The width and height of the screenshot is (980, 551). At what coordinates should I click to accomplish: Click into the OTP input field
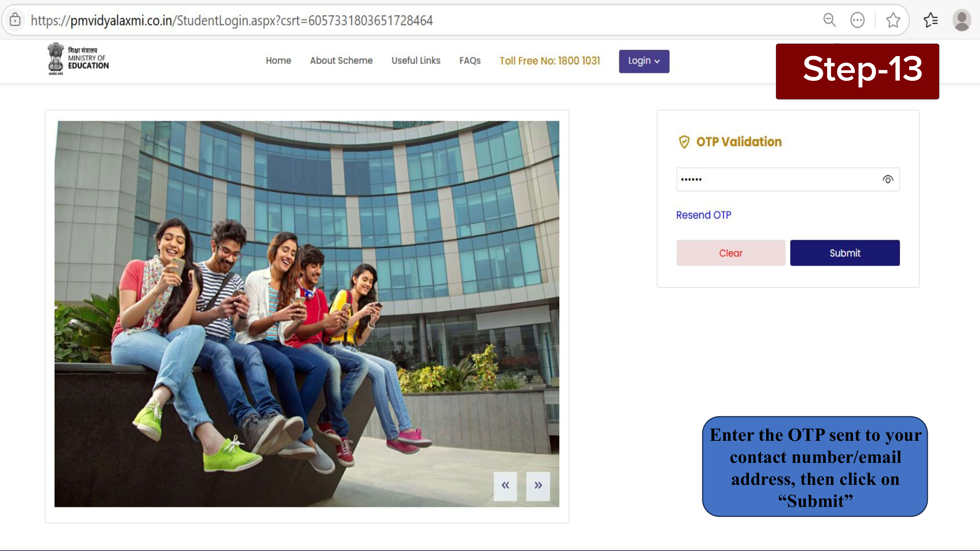click(788, 180)
